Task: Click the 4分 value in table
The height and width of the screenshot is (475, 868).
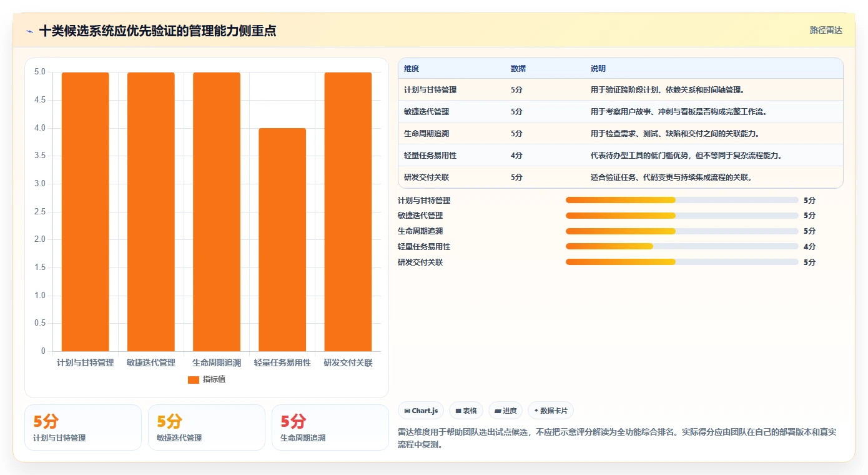Action: tap(516, 155)
